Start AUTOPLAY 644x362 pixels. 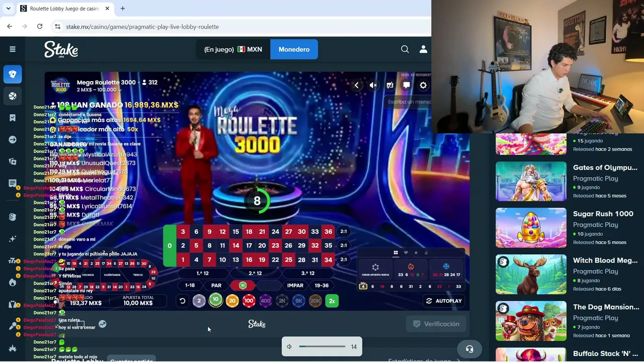[x=444, y=301]
